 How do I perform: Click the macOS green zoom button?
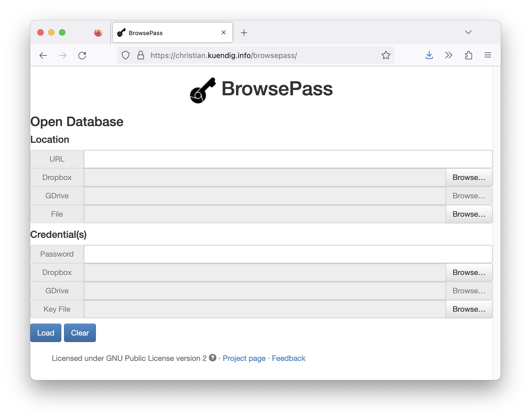[x=62, y=32]
